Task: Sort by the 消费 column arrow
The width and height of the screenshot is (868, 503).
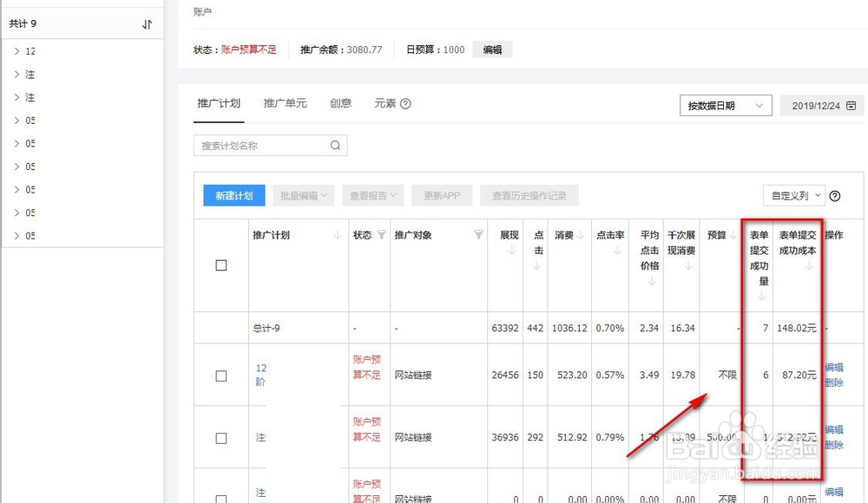Action: pyautogui.click(x=581, y=235)
